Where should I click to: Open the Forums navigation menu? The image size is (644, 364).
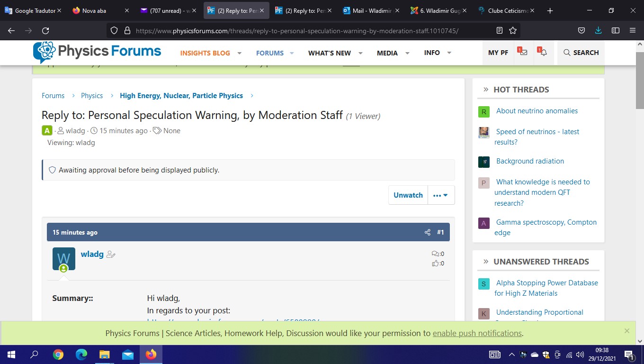[x=269, y=53]
